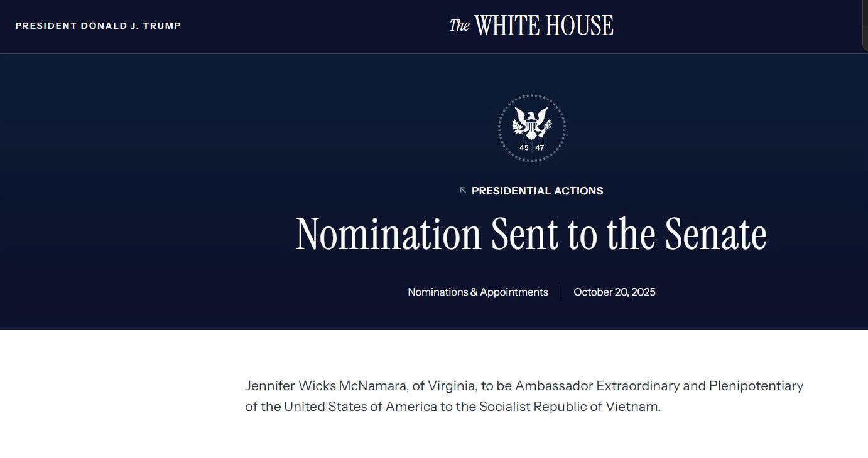The height and width of the screenshot is (458, 868).
Task: Click the Nomination Sent to the Senate heading
Action: tap(531, 234)
